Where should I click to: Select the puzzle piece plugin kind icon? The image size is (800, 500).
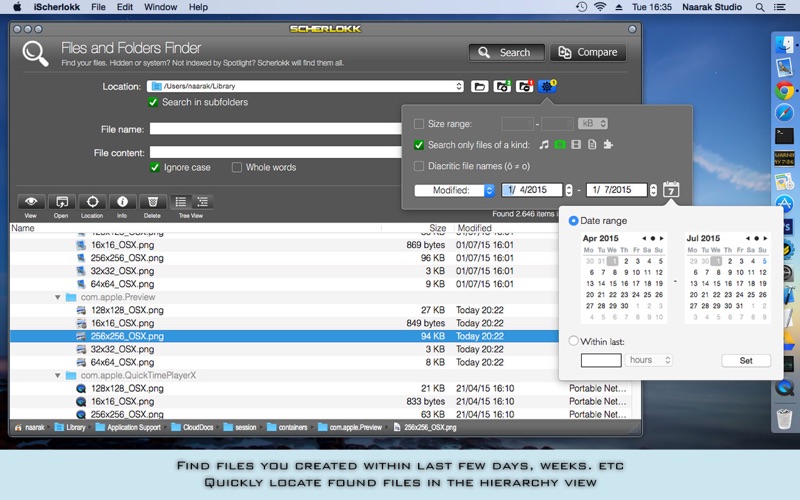pyautogui.click(x=608, y=145)
